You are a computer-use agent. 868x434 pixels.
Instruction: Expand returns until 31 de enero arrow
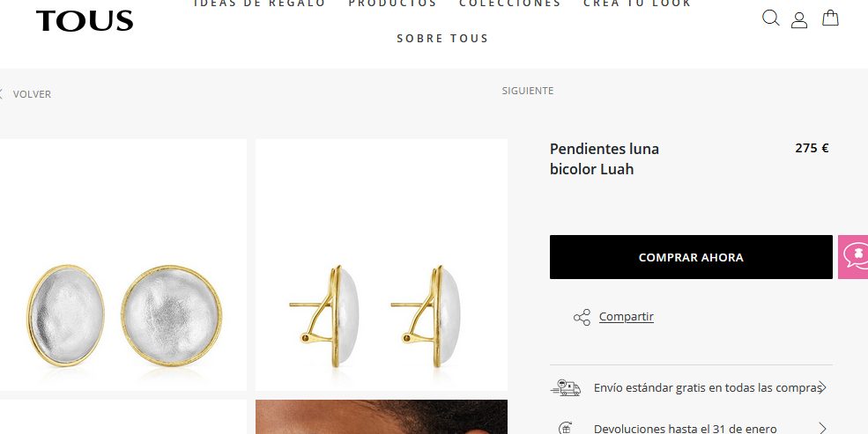822,428
